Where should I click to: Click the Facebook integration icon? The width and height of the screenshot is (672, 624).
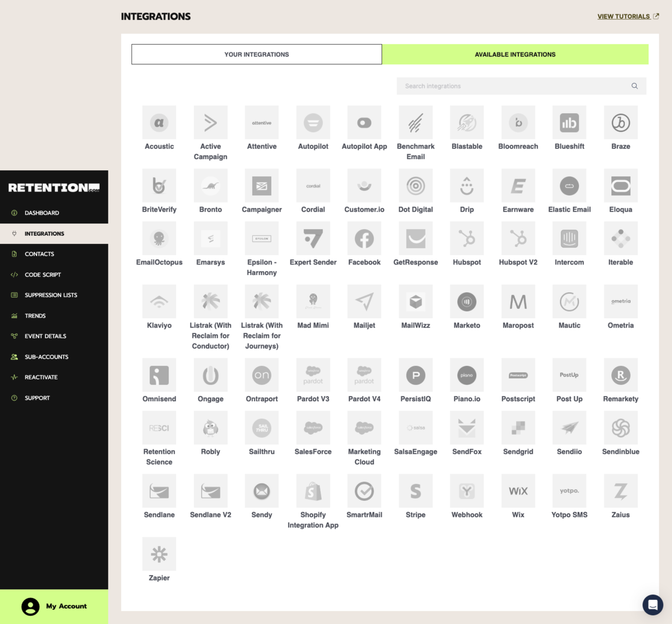click(x=364, y=238)
